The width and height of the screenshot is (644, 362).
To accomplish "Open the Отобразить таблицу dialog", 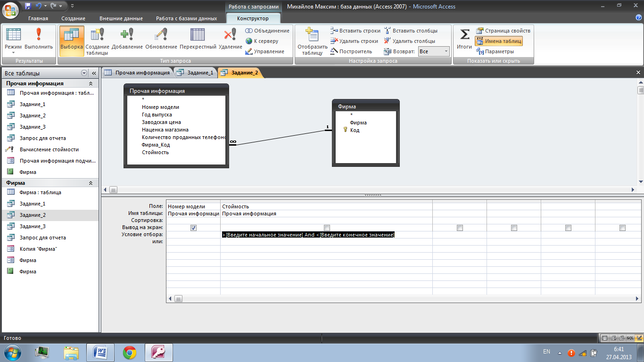I will coord(312,41).
